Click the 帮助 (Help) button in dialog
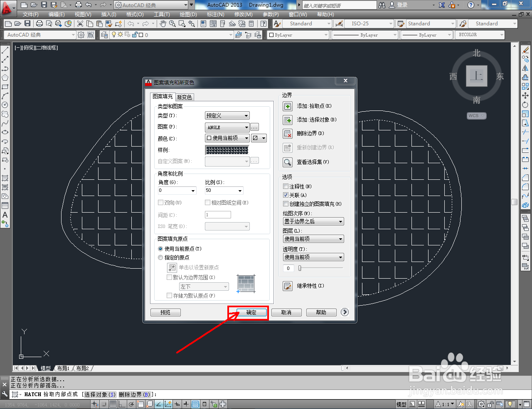Viewport: 532px width, 409px height. (x=321, y=313)
